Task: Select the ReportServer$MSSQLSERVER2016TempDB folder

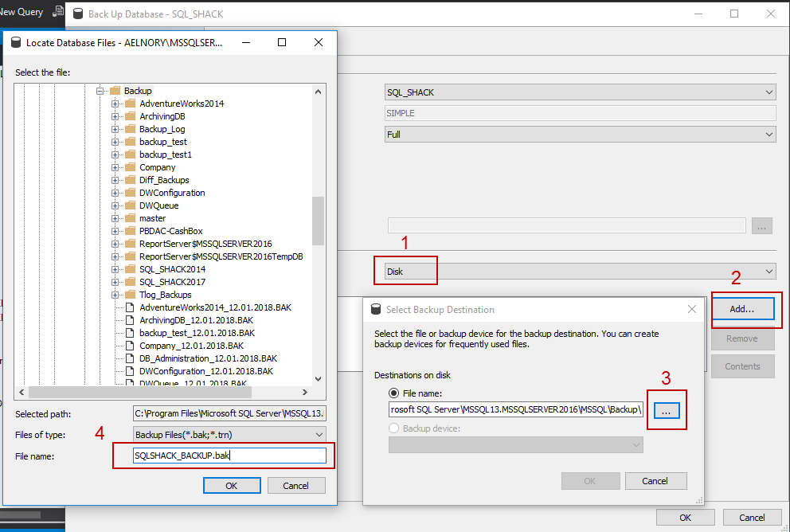Action: (221, 256)
